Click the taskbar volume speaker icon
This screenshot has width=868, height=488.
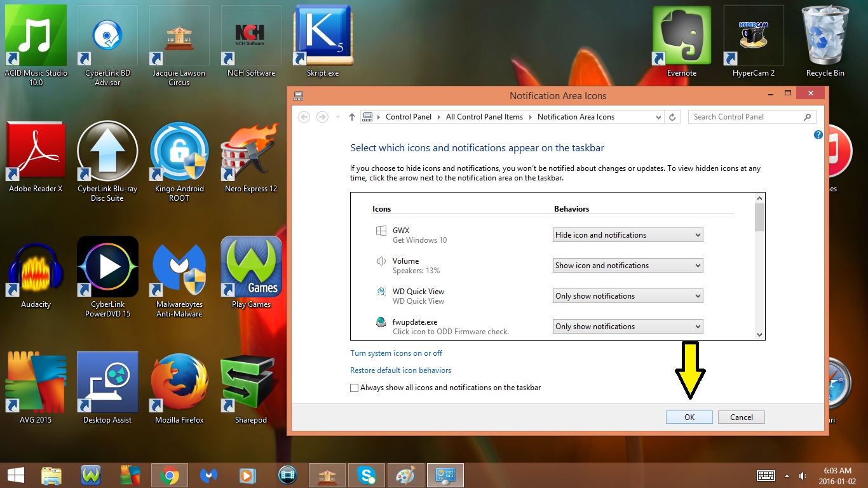tap(803, 475)
